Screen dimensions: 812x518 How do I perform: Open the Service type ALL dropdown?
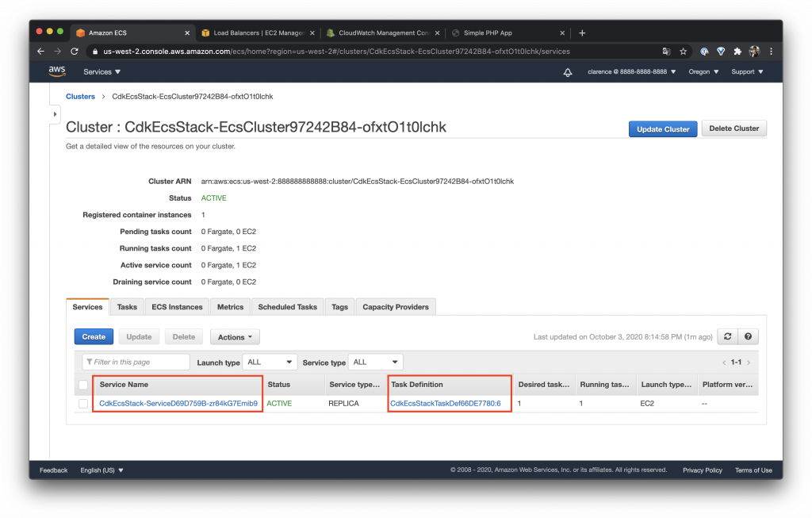[375, 362]
